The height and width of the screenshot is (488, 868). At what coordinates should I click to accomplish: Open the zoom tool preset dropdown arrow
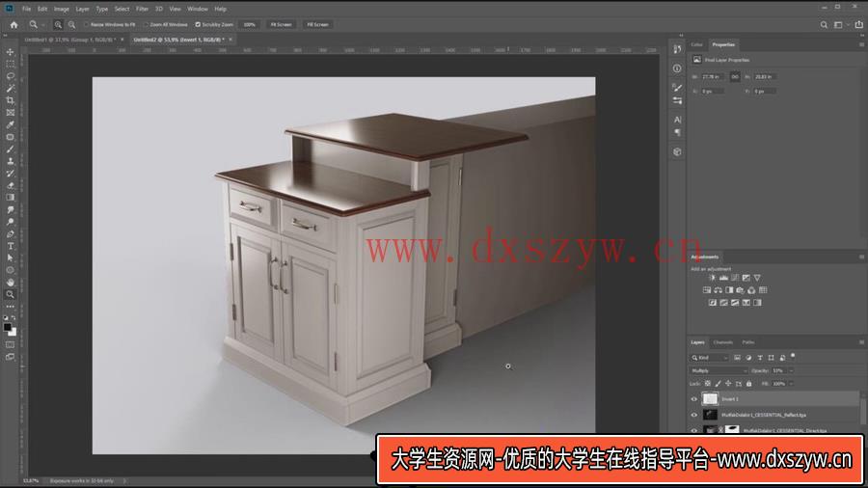43,25
